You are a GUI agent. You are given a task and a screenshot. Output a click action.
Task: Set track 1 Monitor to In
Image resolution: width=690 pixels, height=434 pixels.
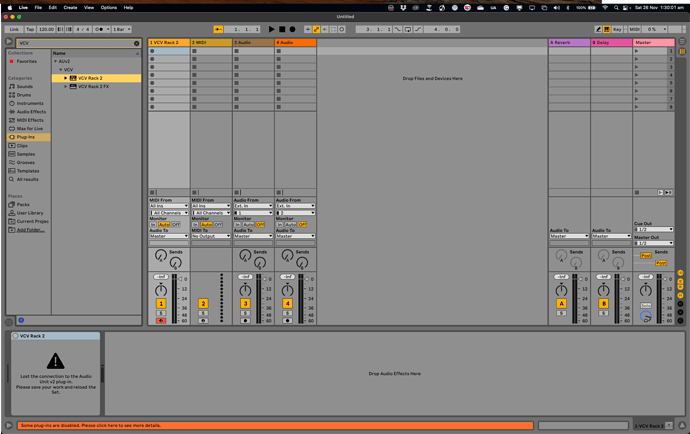click(153, 224)
